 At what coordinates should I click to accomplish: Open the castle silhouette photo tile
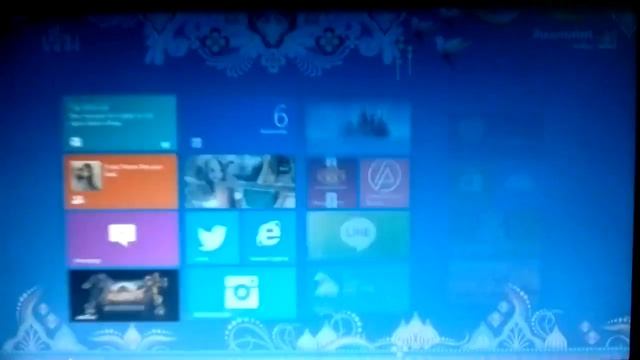[358, 127]
